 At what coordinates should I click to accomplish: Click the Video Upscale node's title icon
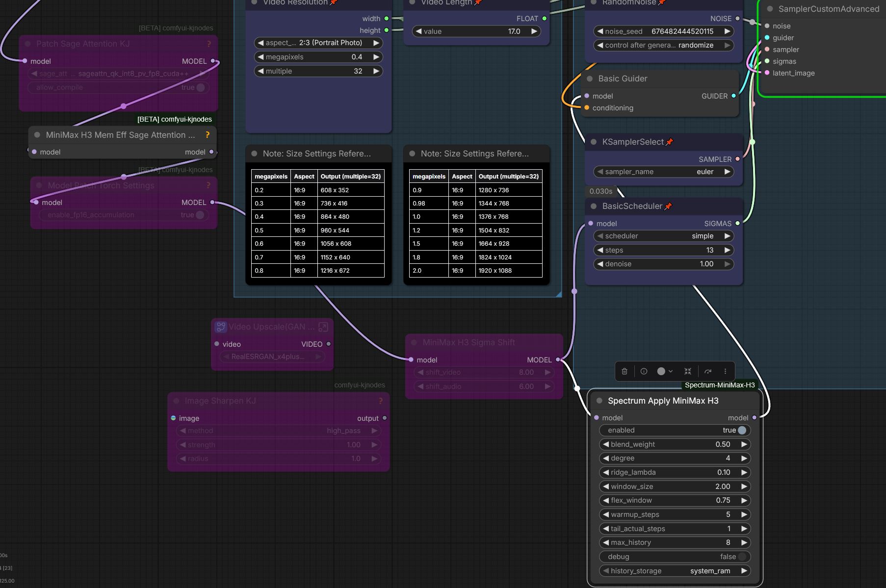pos(221,327)
